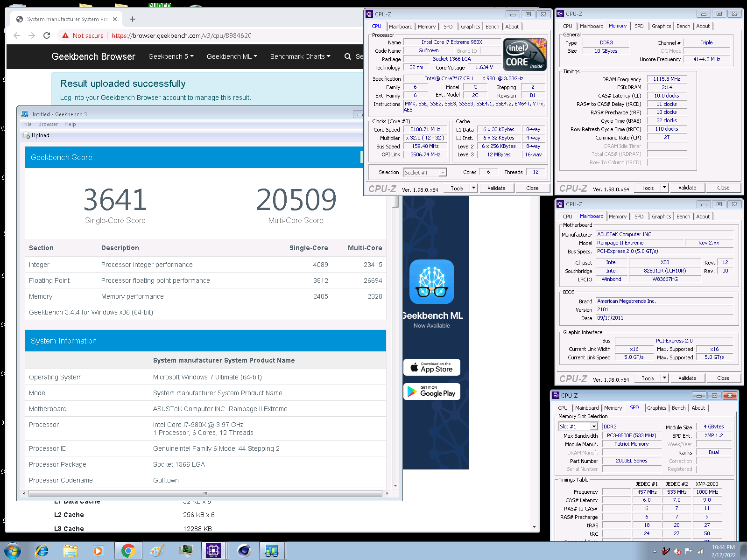Open Paint from the taskbar
This screenshot has width=747, height=560.
click(x=157, y=551)
